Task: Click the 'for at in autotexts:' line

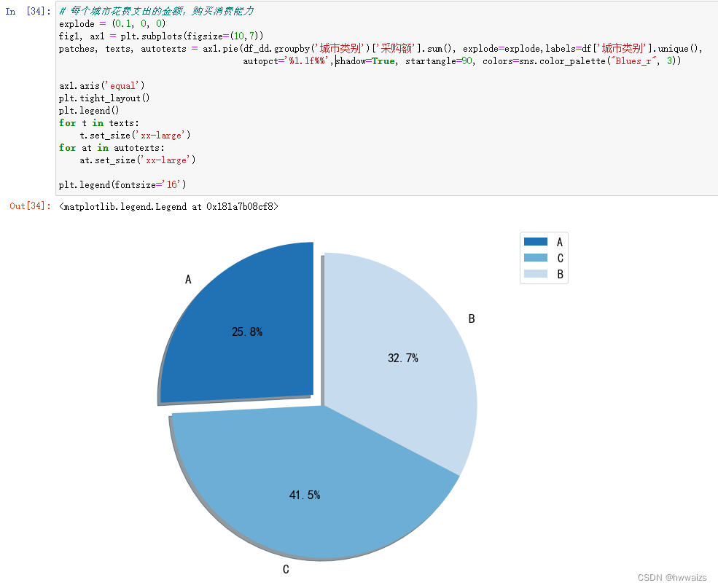Action: coord(112,147)
